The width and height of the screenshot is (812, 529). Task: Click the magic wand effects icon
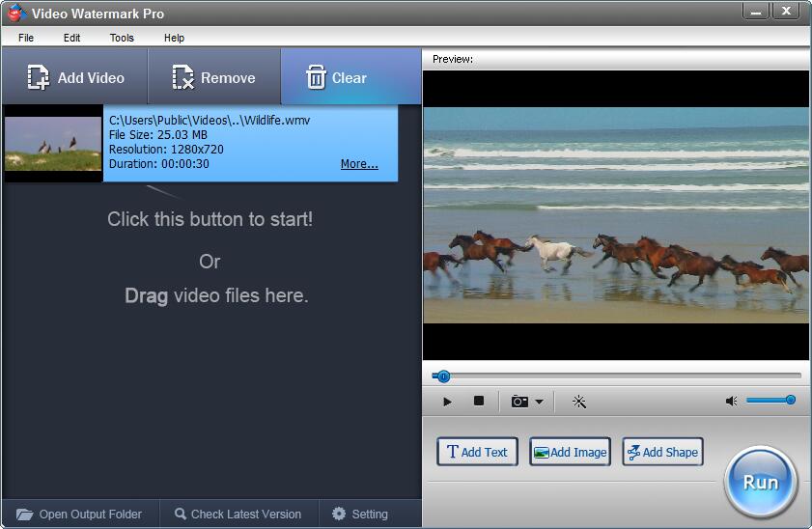(579, 402)
